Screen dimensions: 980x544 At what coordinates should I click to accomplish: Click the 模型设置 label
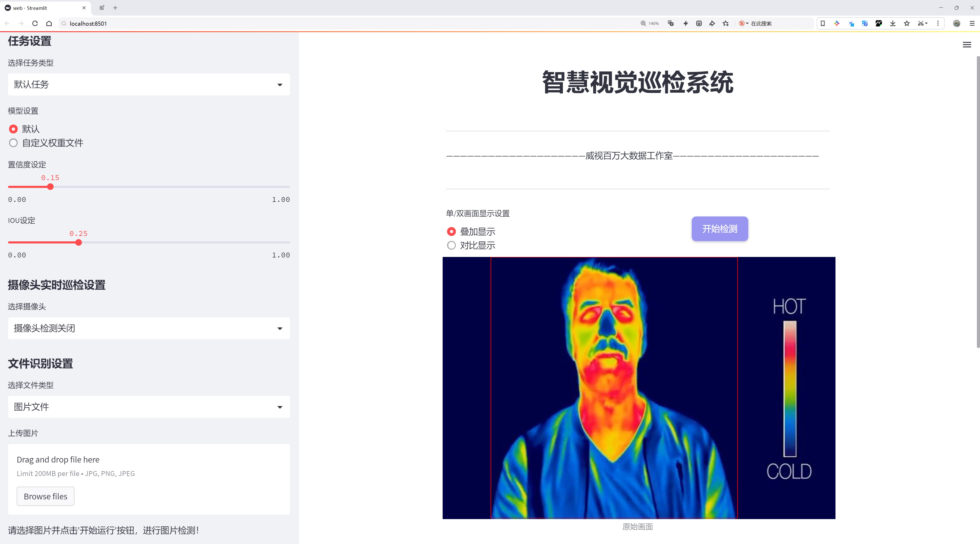(x=23, y=111)
